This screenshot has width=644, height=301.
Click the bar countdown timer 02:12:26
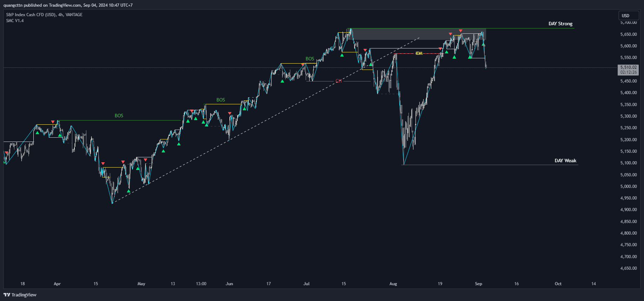628,72
